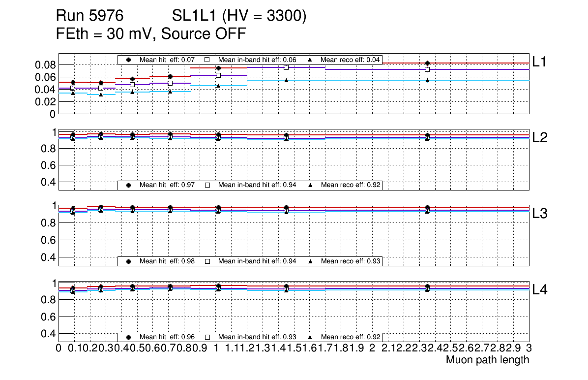The image size is (588, 380).
Task: Click the 'FEth = 30 mV, Source OFF' subtitle
Action: pos(151,34)
